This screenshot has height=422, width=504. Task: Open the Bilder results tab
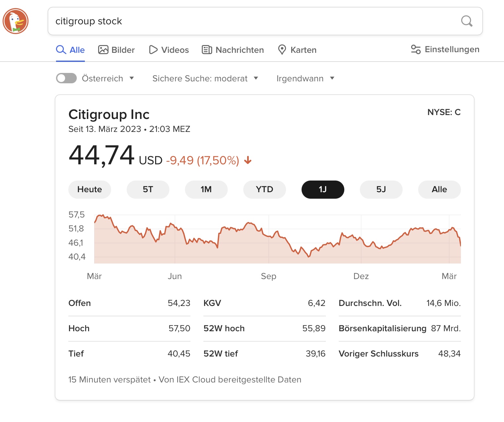tap(116, 50)
